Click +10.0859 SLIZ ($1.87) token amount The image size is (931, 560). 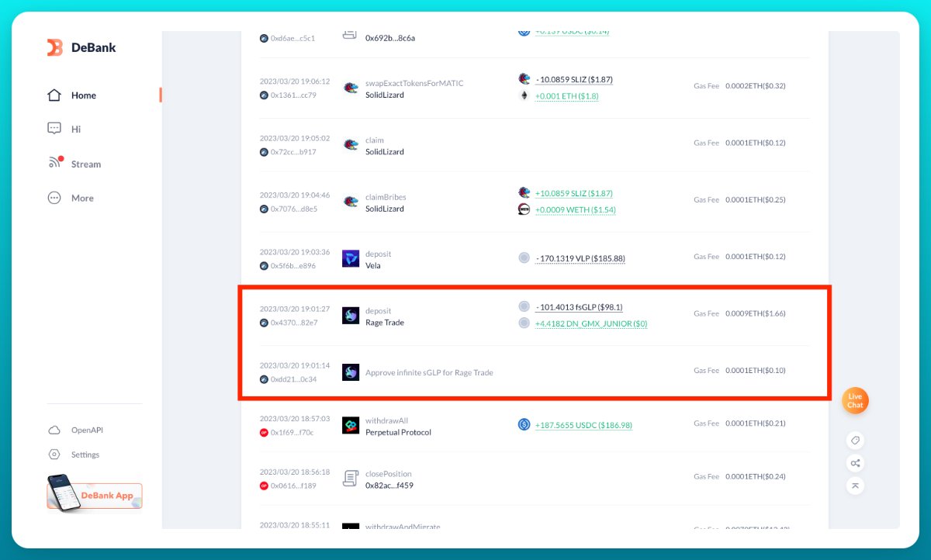(575, 193)
